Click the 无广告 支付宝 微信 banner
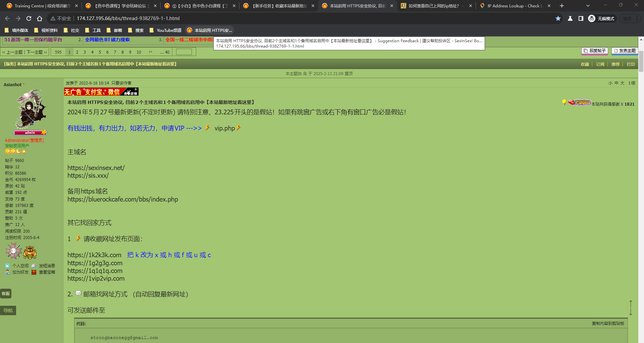Viewport: 644px width, 343px height. pyautogui.click(x=101, y=92)
